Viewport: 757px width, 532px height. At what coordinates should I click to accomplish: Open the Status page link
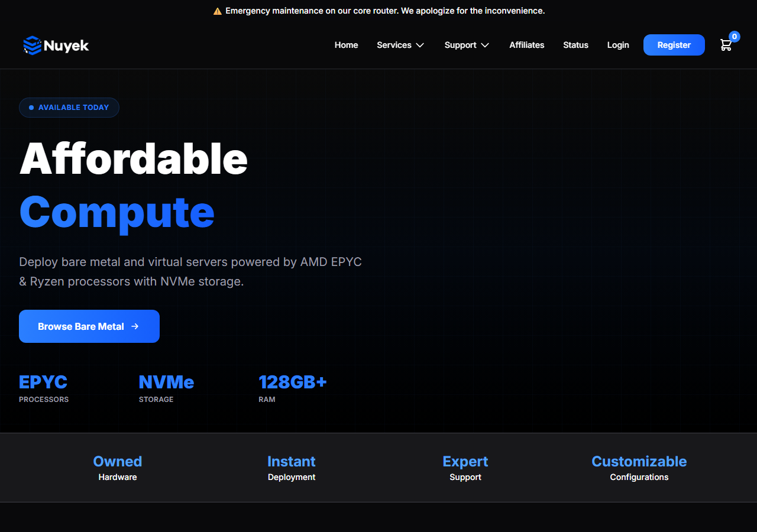click(x=575, y=45)
